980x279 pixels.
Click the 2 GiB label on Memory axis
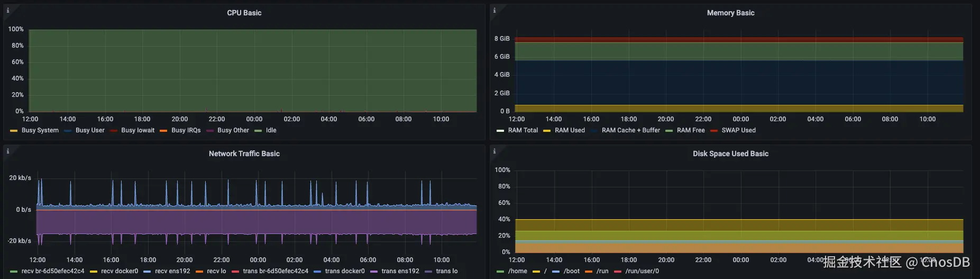coord(502,93)
